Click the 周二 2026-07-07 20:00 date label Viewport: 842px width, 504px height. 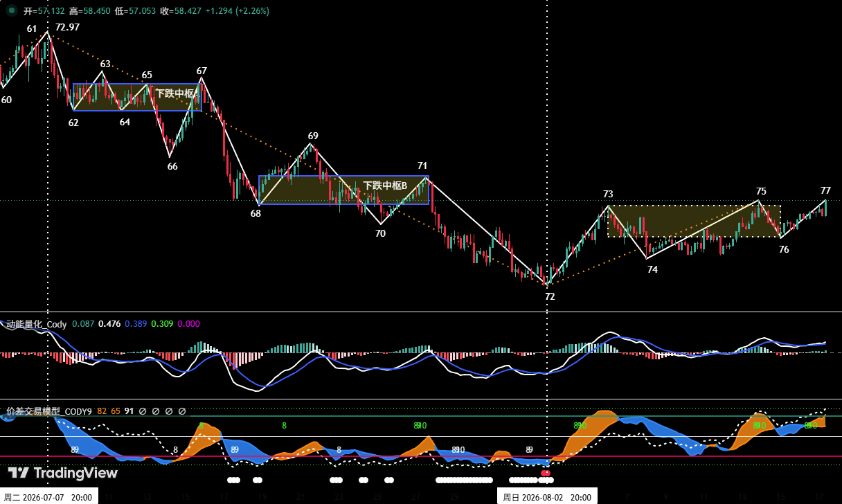(48, 497)
